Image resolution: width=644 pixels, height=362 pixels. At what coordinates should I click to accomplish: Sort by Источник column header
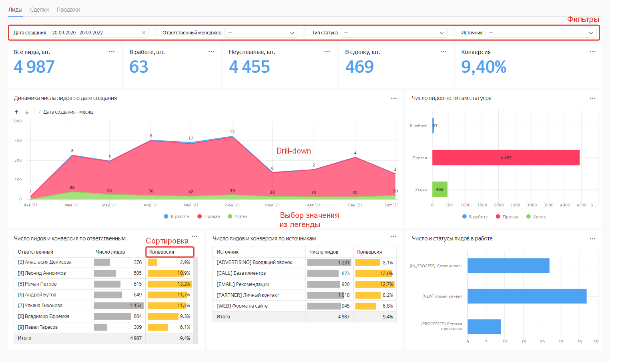pyautogui.click(x=259, y=252)
